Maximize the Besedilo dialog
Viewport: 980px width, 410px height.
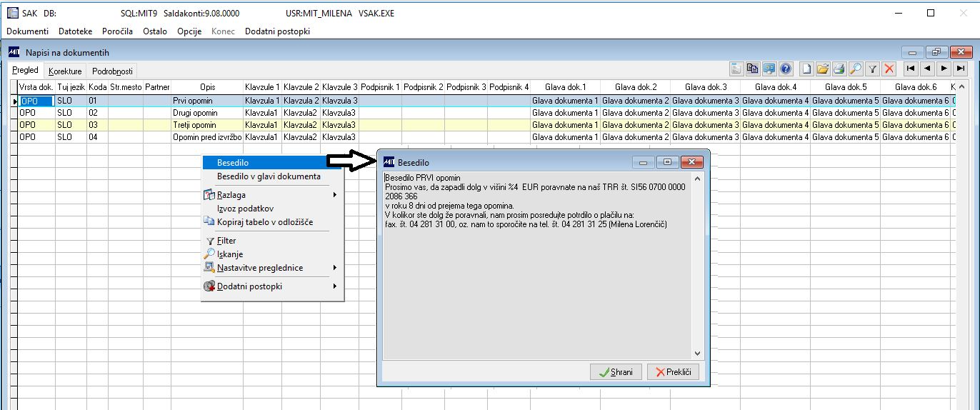click(x=666, y=162)
